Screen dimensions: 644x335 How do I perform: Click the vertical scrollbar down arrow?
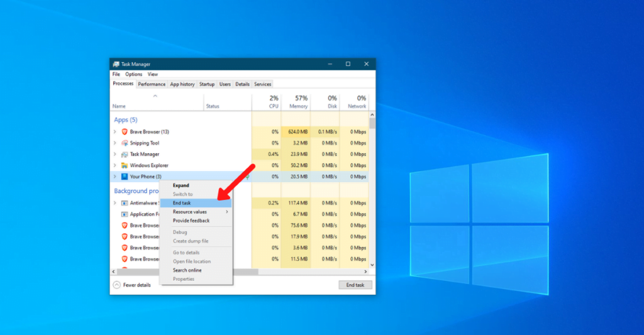point(372,265)
